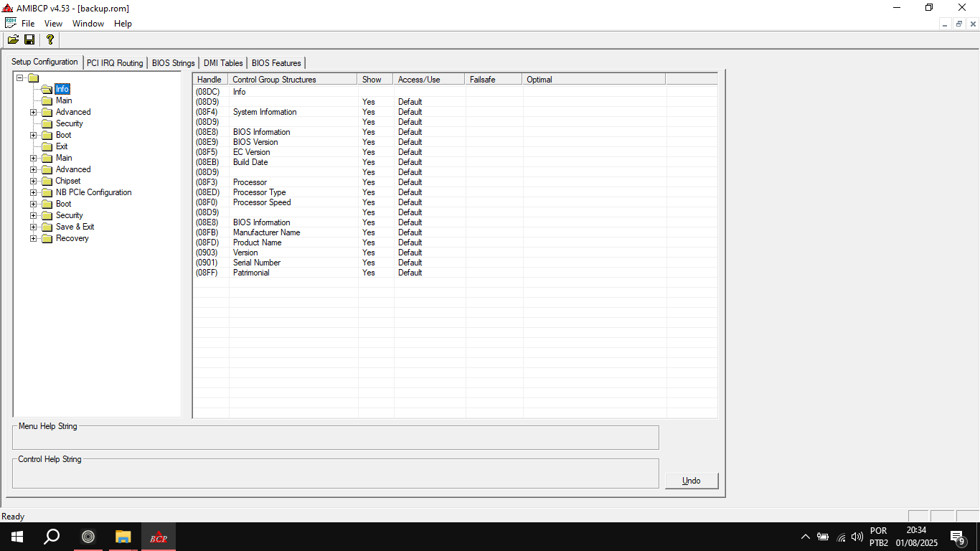
Task: Select the Processor Speed row
Action: coord(455,202)
